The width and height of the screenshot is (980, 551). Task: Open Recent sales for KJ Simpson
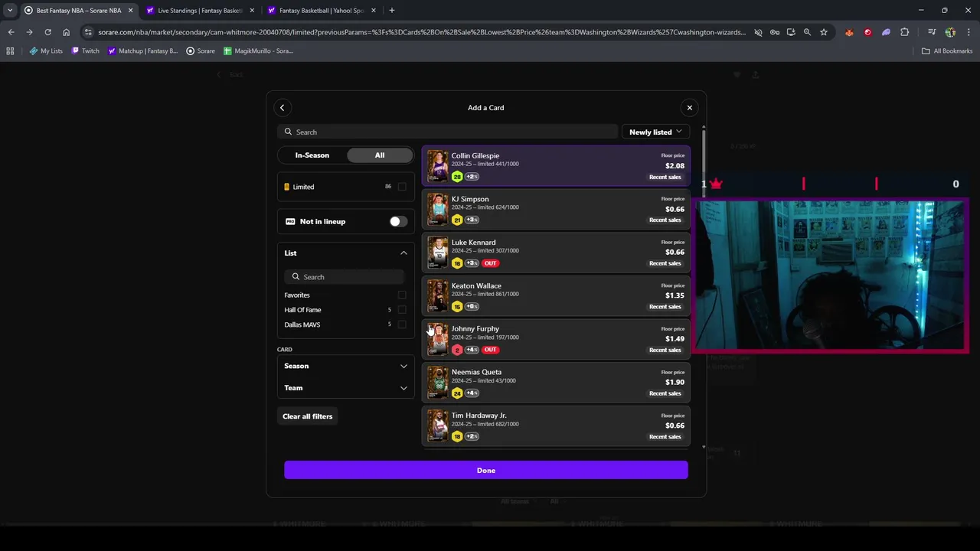(665, 220)
